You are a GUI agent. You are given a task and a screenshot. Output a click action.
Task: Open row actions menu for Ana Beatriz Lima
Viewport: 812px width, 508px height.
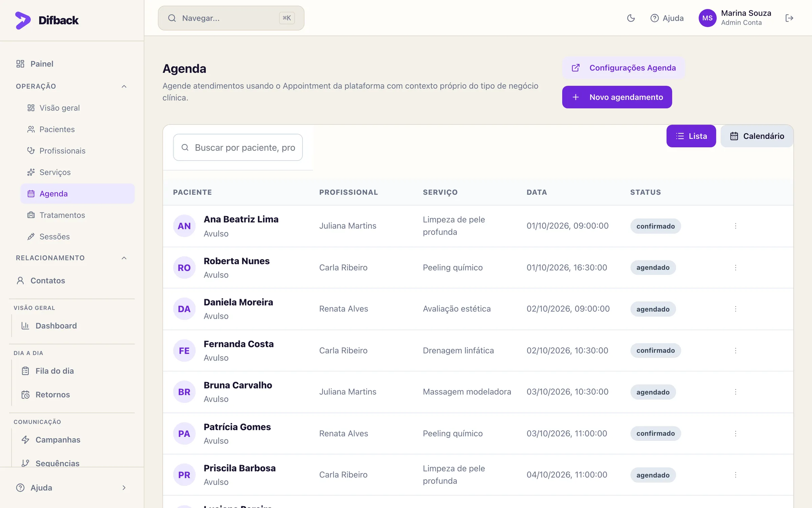[x=736, y=226]
